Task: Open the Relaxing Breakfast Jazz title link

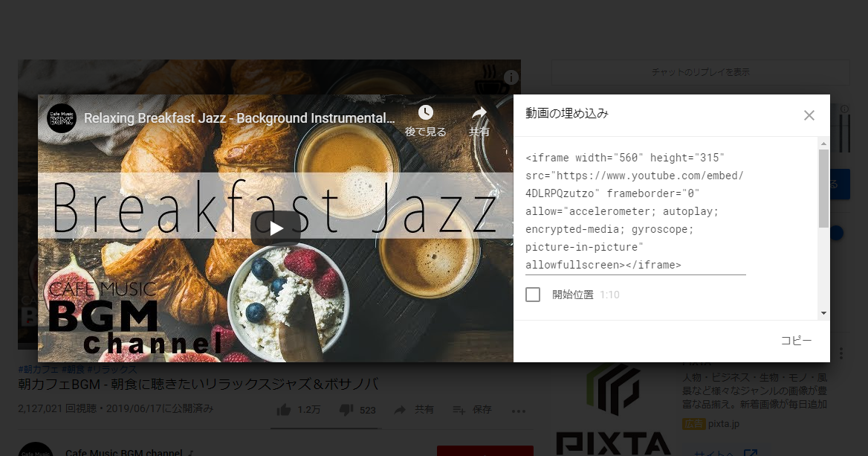Action: coord(239,118)
